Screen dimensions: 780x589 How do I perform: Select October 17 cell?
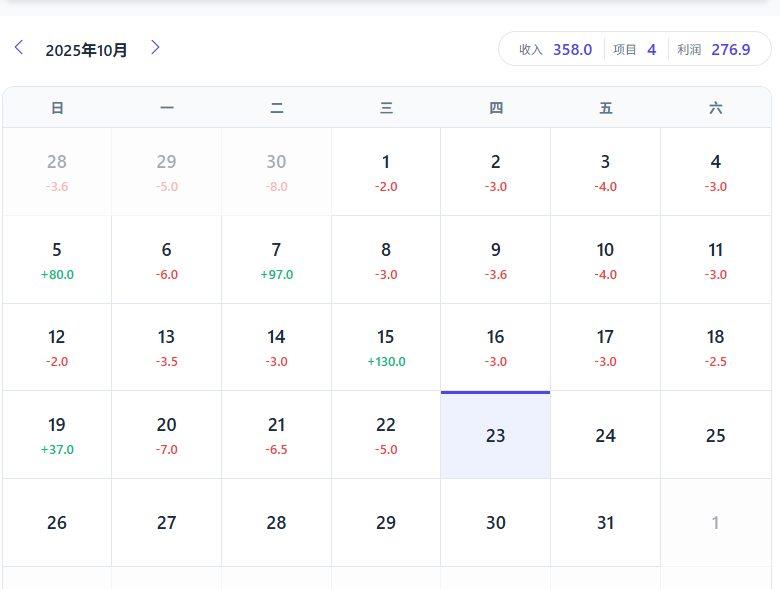pos(605,347)
